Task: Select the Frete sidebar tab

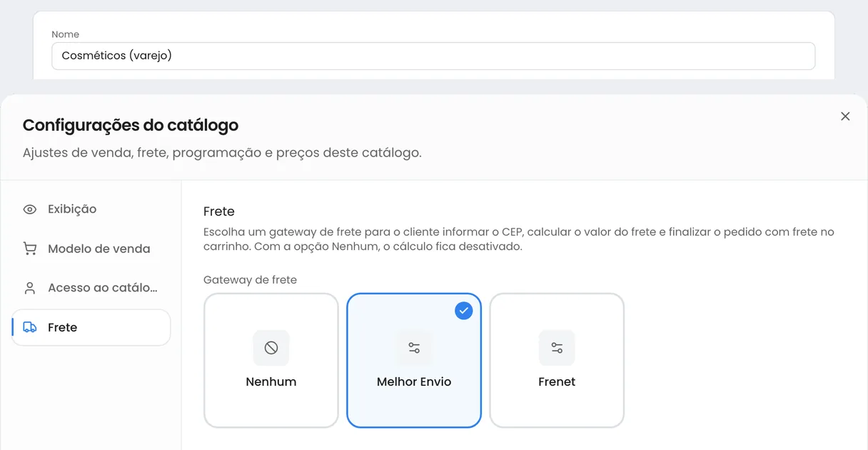Action: (91, 327)
